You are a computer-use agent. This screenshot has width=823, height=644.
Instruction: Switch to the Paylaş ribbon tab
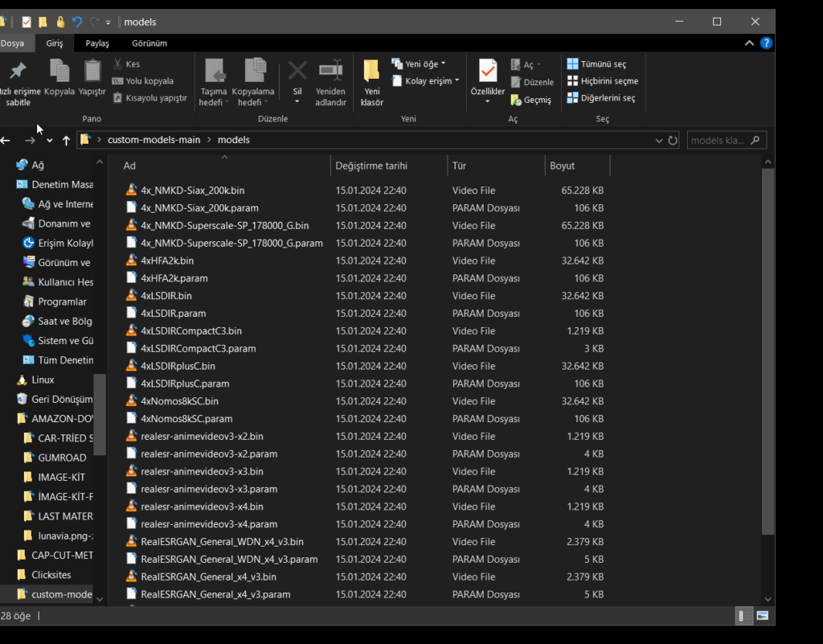tap(97, 43)
